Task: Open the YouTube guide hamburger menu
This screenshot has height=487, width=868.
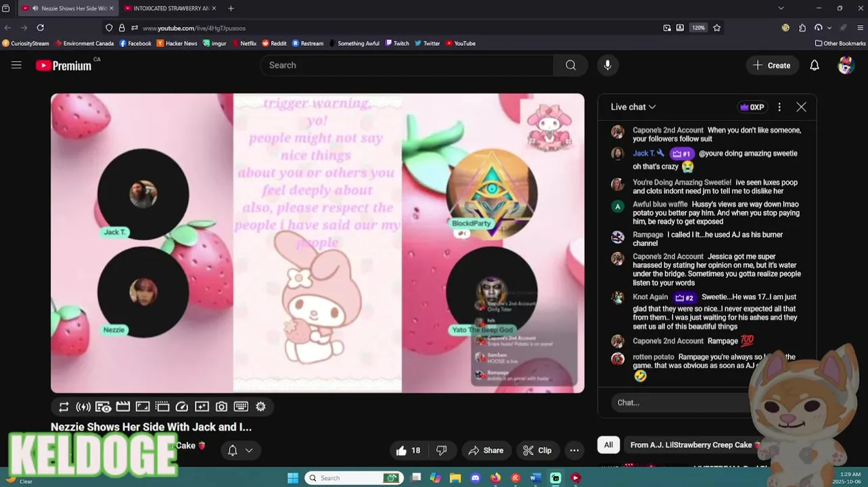Action: pos(16,65)
